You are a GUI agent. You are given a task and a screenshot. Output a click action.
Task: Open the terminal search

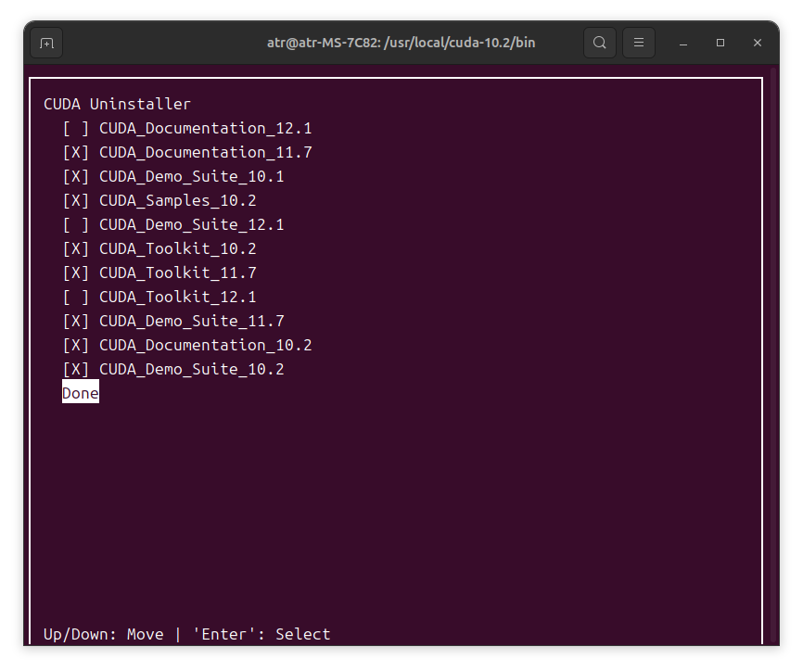coord(600,43)
